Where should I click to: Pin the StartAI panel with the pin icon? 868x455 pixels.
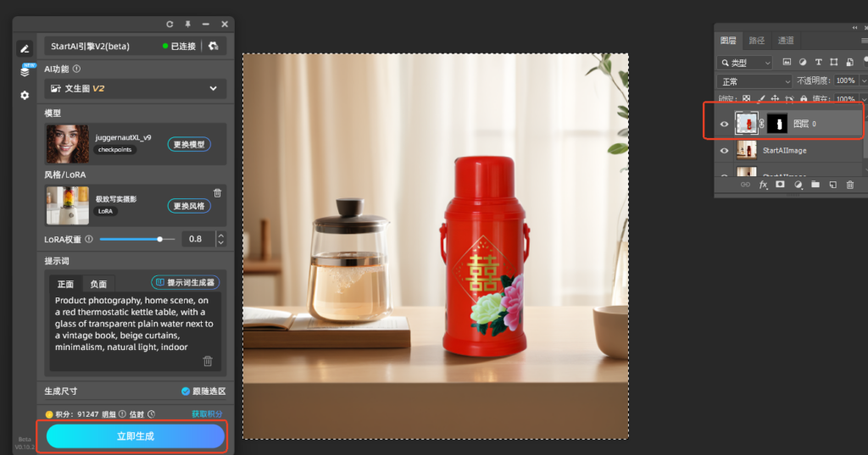[187, 25]
